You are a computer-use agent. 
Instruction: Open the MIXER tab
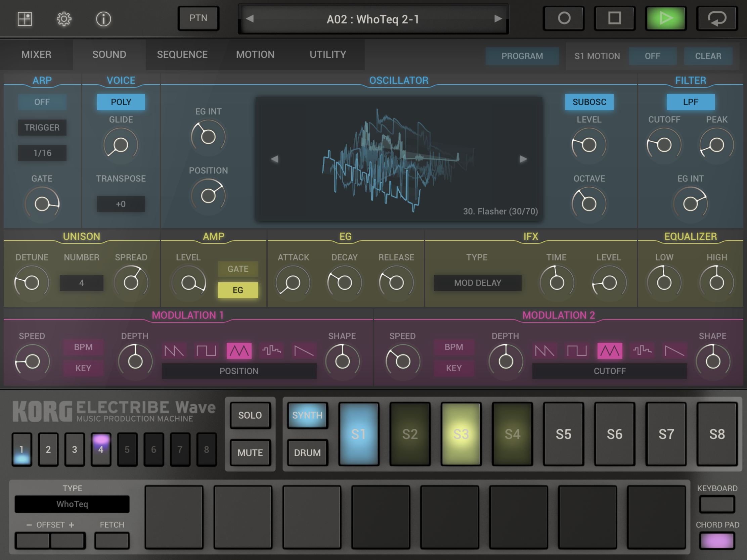(36, 54)
